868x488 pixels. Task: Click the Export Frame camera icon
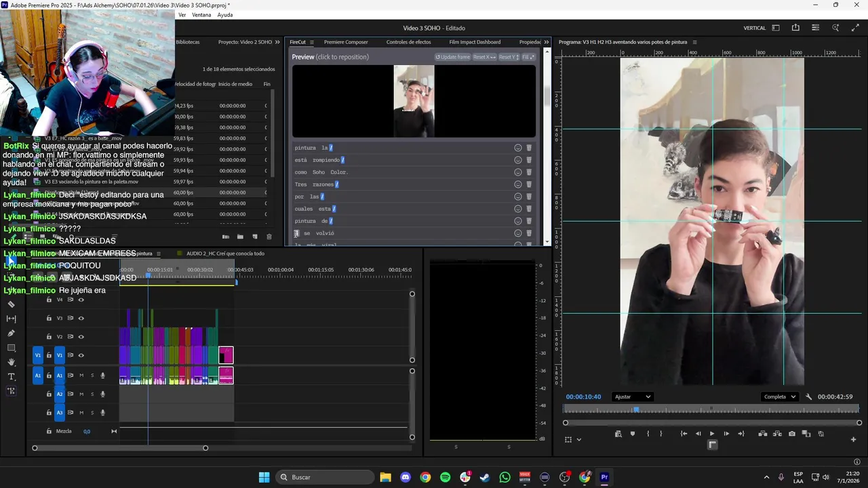tap(792, 434)
